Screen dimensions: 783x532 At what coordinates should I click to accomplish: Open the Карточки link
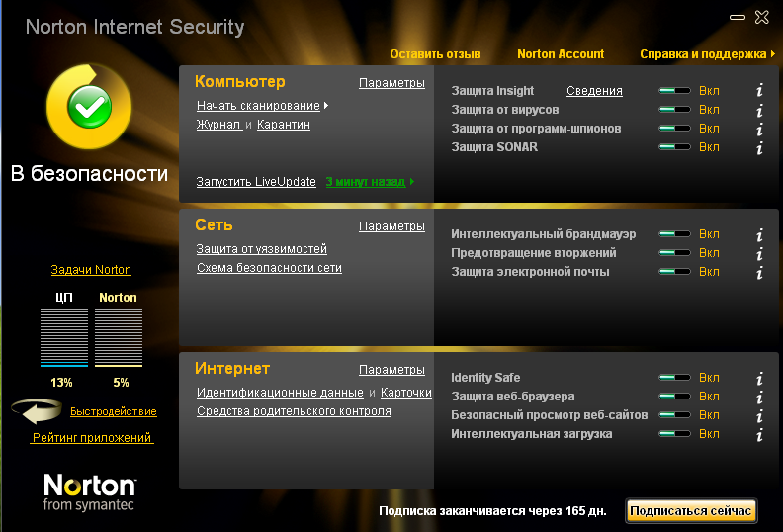[x=406, y=393]
